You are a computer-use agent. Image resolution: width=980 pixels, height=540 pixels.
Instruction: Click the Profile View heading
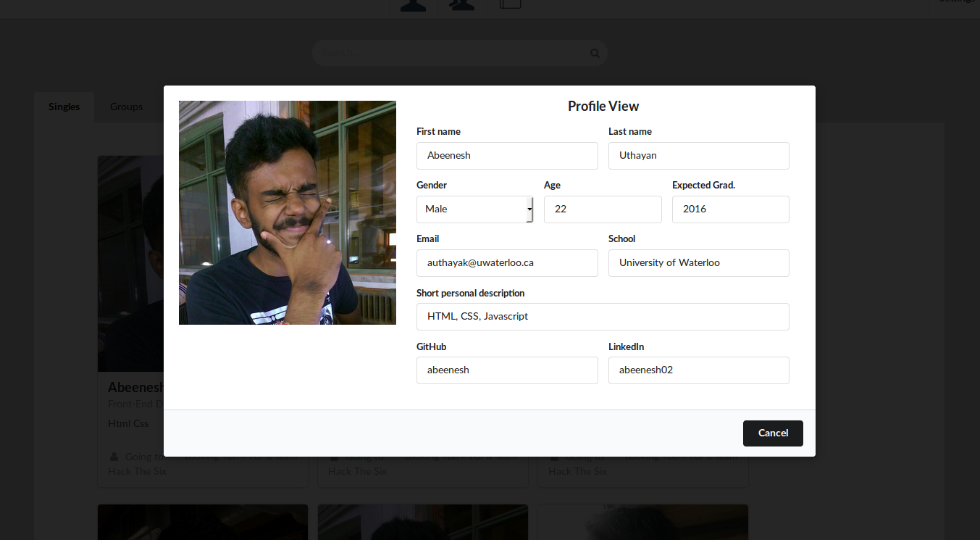coord(603,106)
